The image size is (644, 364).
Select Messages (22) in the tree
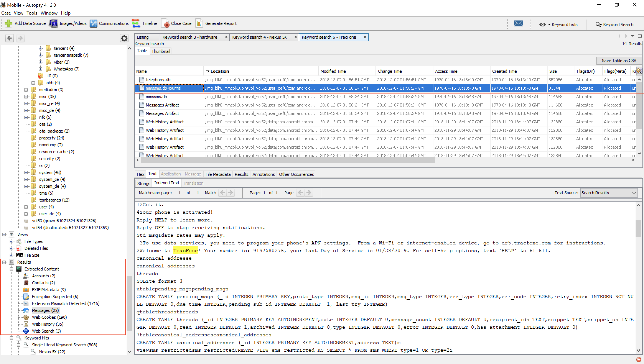click(45, 311)
